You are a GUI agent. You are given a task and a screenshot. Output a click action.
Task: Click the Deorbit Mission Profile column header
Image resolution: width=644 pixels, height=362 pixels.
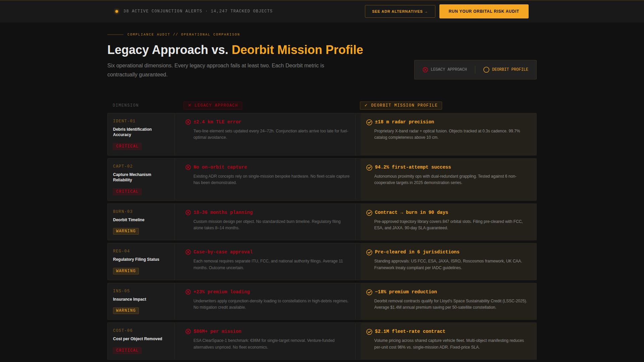coord(401,106)
